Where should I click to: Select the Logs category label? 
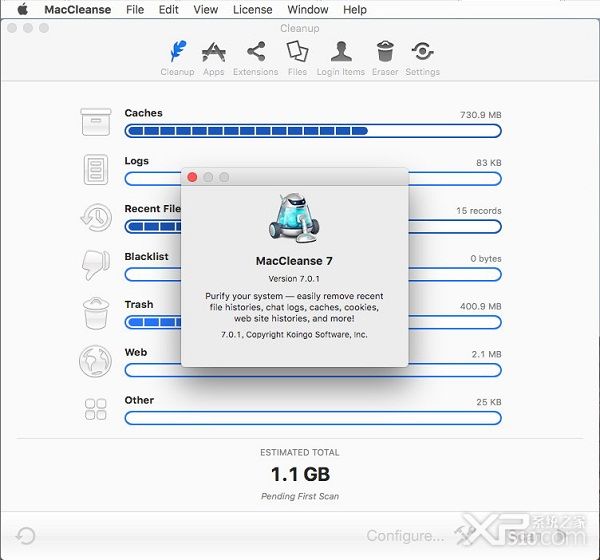[137, 161]
